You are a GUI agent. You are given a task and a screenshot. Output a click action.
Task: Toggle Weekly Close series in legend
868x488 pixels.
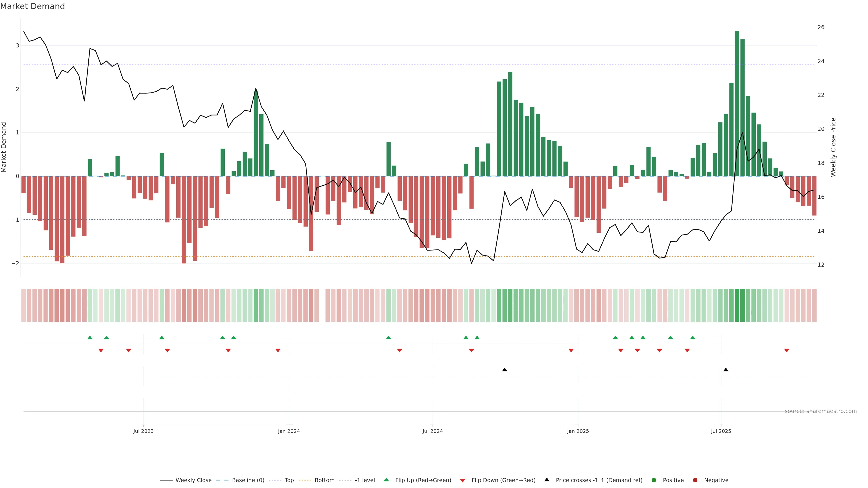click(x=193, y=480)
